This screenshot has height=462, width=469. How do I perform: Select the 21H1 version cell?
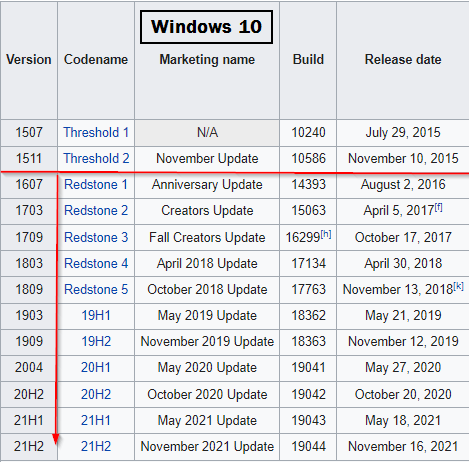(x=29, y=420)
